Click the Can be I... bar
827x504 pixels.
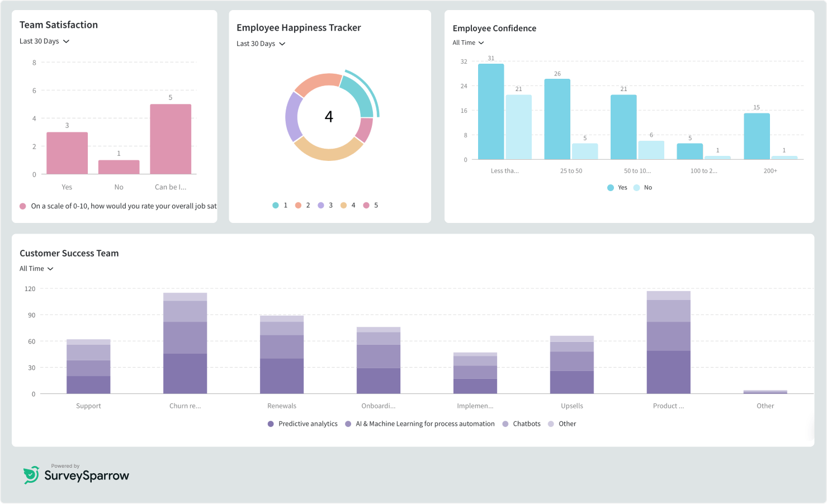tap(171, 139)
